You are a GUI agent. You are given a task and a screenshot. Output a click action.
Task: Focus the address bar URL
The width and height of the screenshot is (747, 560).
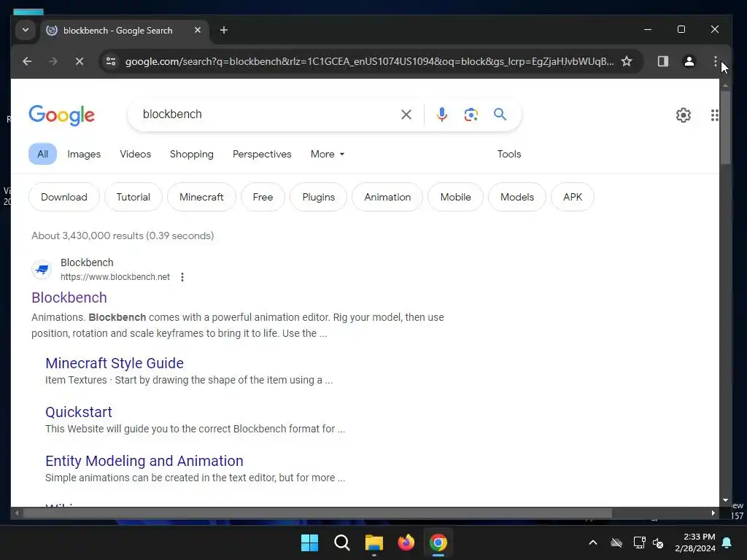[369, 61]
